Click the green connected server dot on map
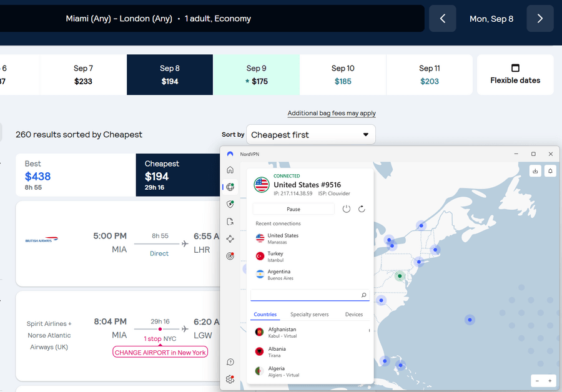The width and height of the screenshot is (562, 392). click(400, 276)
